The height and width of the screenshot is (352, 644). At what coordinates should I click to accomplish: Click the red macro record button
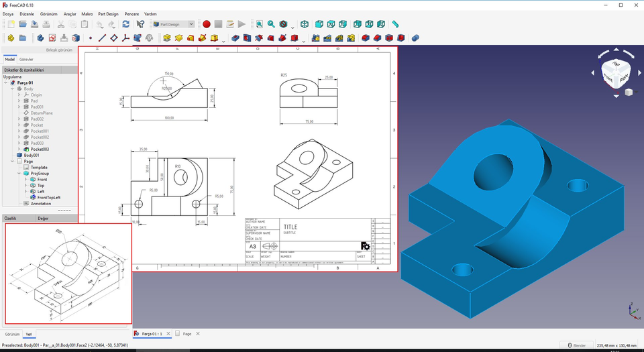[207, 24]
